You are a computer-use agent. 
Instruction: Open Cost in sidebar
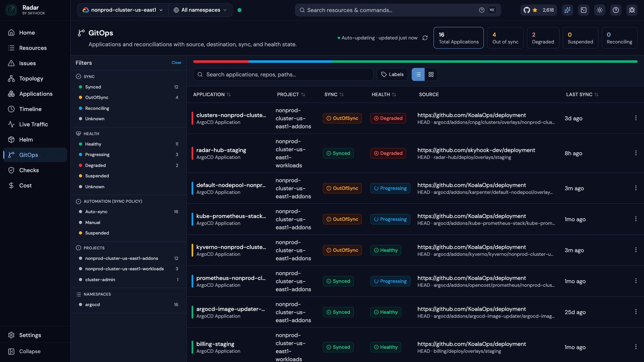[x=35, y=185]
